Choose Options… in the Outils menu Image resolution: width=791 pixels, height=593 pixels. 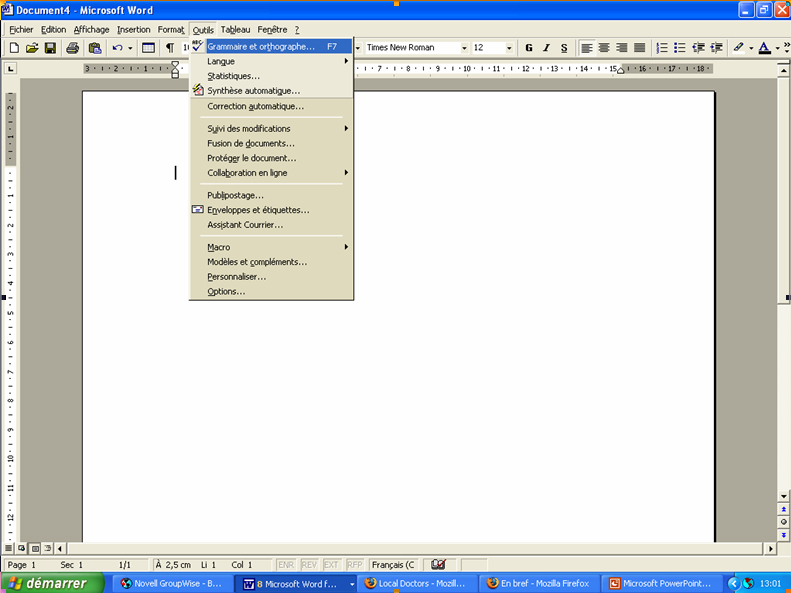[x=226, y=291]
